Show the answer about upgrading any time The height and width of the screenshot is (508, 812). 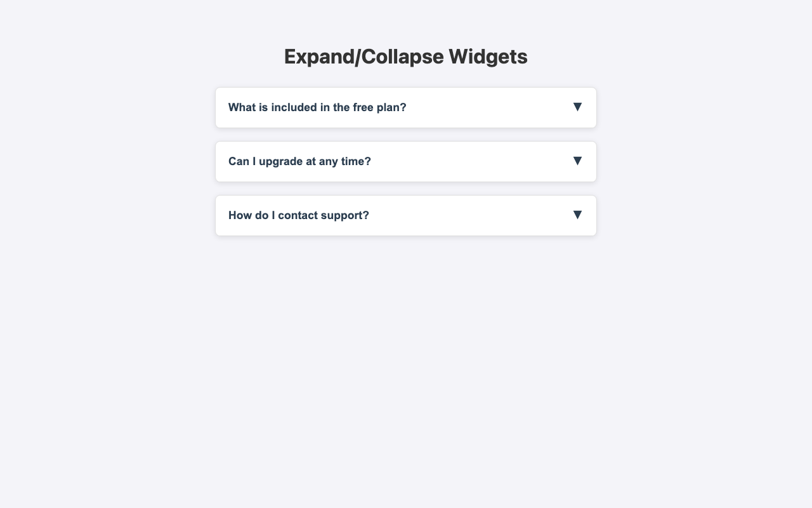(406, 161)
